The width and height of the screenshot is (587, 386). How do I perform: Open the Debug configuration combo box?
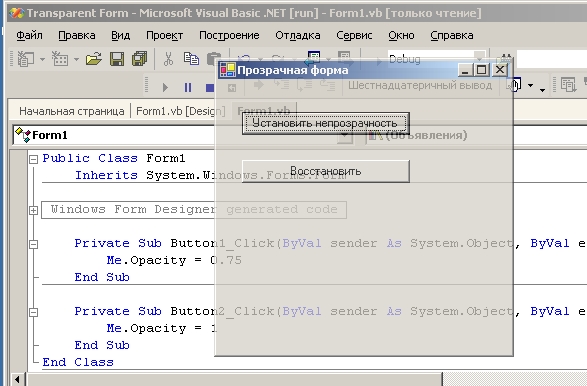tap(436, 59)
